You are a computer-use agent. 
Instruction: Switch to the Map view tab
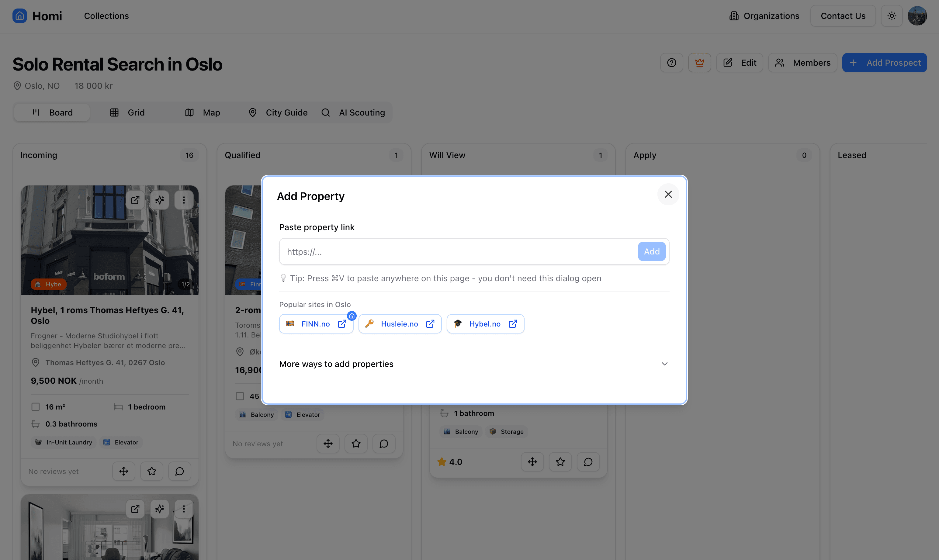[203, 112]
